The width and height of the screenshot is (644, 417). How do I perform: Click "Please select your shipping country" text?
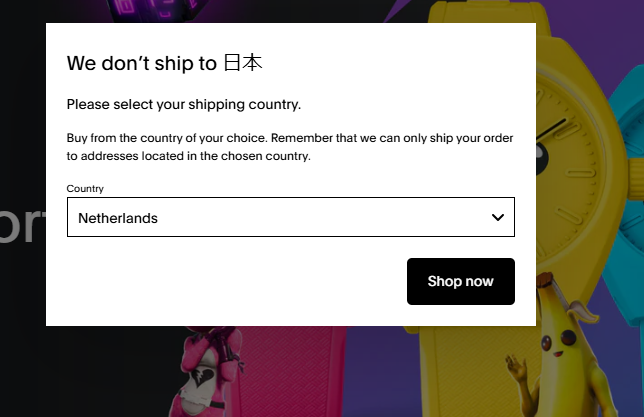coord(183,104)
